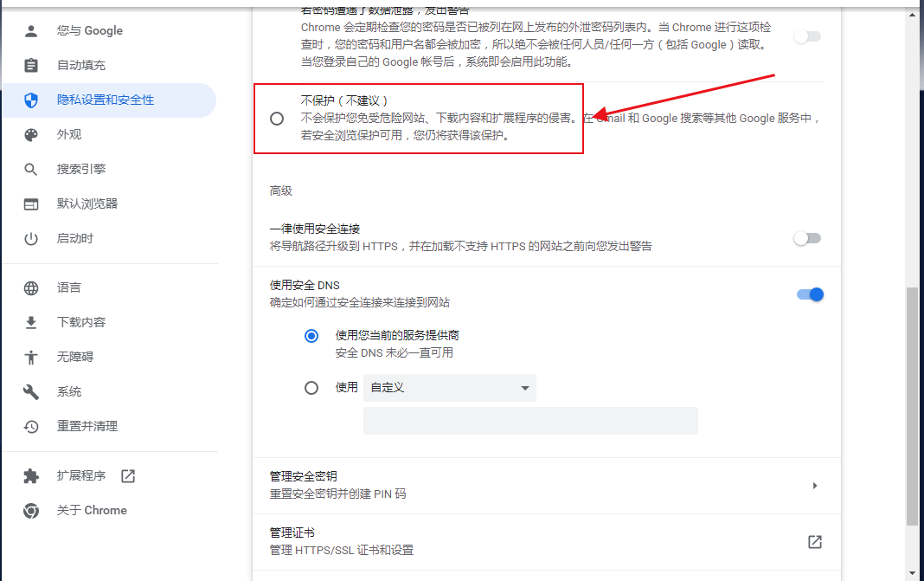Open the 关于 Chrome page
Image resolution: width=924 pixels, height=581 pixels.
pyautogui.click(x=110, y=511)
